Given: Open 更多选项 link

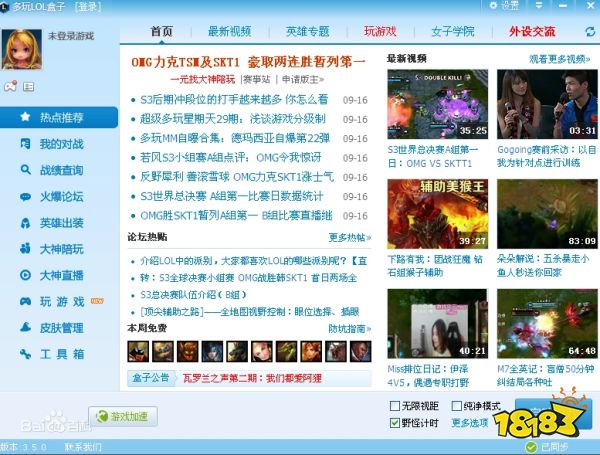Looking at the screenshot, I should (470, 423).
